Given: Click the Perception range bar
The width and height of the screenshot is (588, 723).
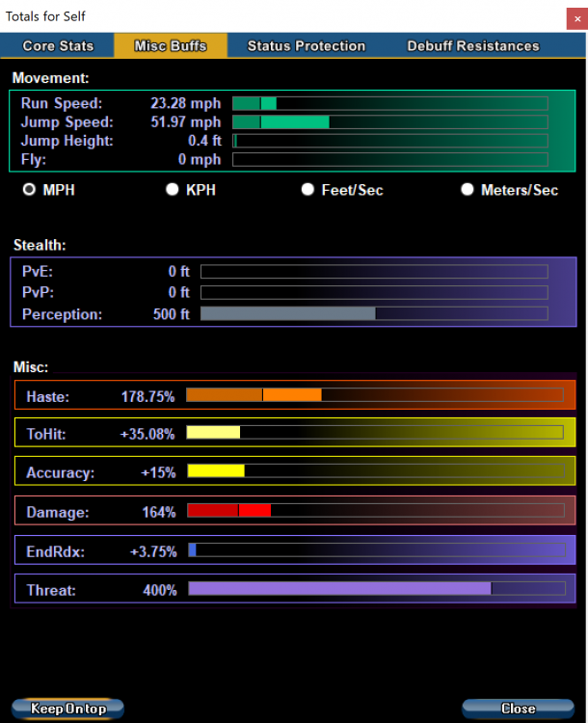Looking at the screenshot, I should click(x=373, y=314).
